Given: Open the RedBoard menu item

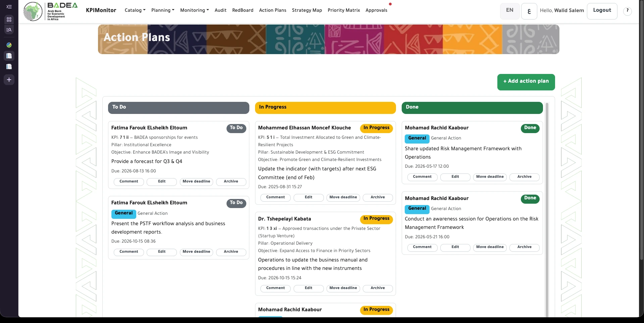Looking at the screenshot, I should pyautogui.click(x=243, y=10).
